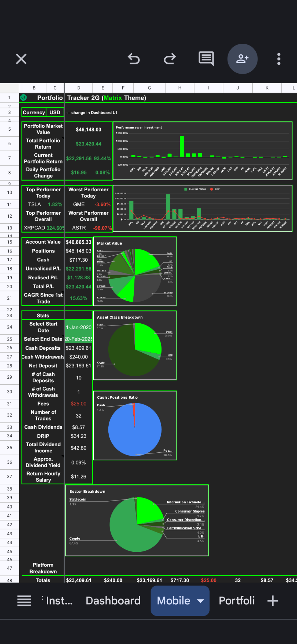The width and height of the screenshot is (297, 644).
Task: Open the three-dot more options menu
Action: pos(279,59)
